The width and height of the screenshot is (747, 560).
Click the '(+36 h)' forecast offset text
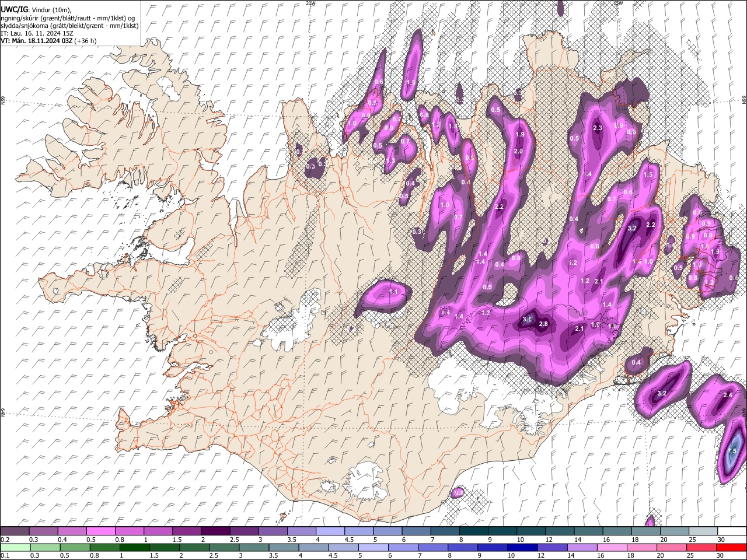tap(85, 41)
